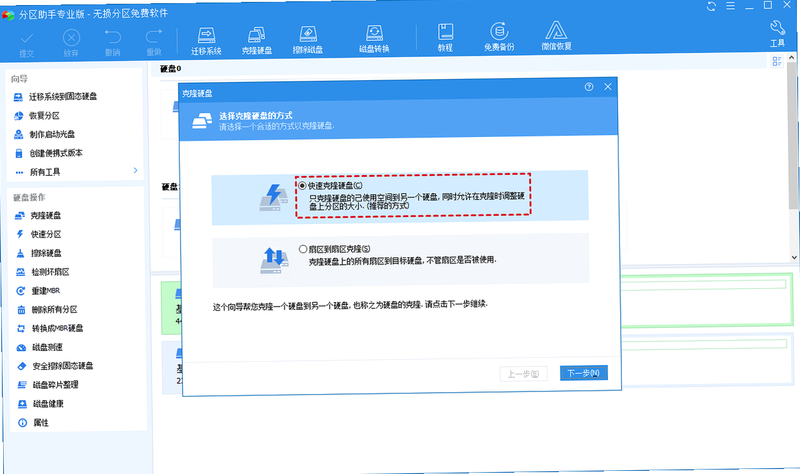Open the 微信恢复 toolbar icon
This screenshot has width=800, height=474.
556,36
